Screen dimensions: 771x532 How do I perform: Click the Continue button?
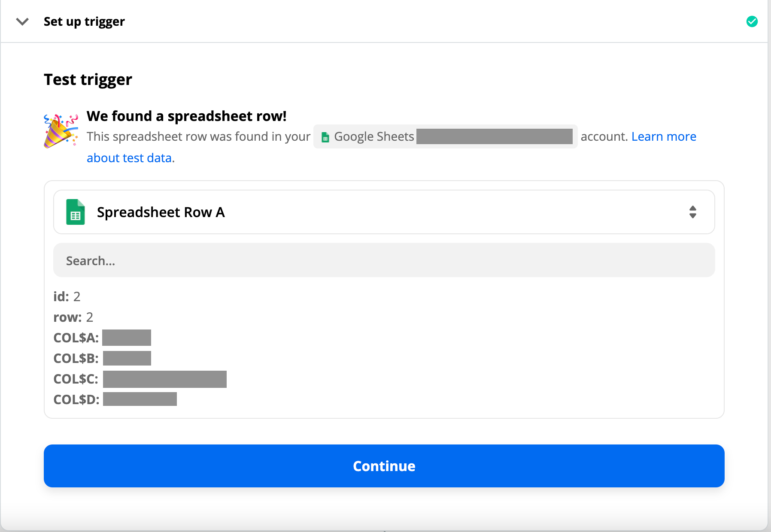click(384, 466)
